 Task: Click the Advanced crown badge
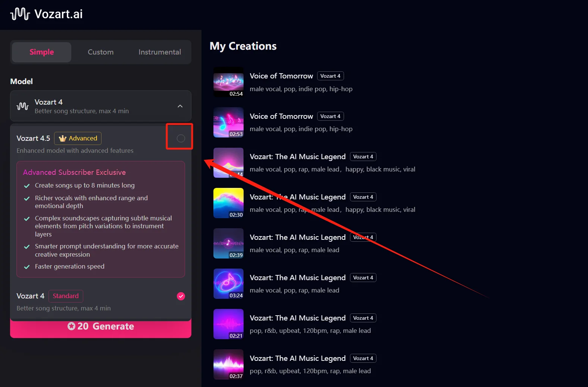pos(78,138)
